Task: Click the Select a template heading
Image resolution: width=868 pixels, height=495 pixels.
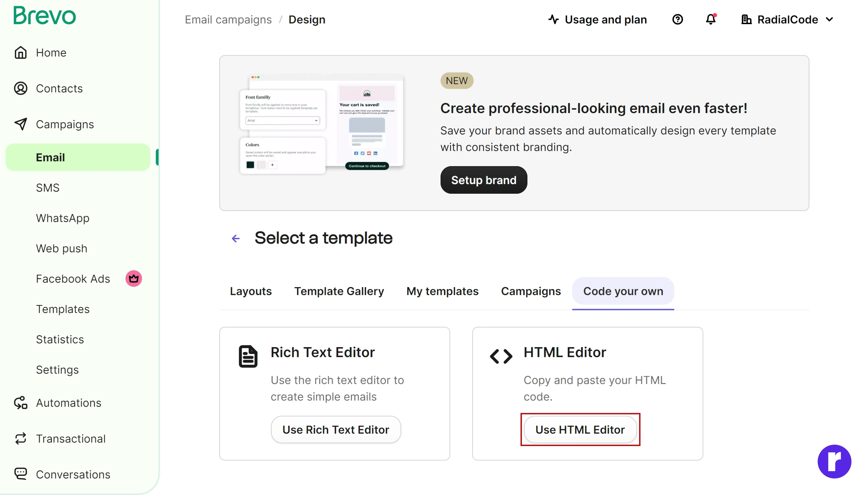Action: (x=323, y=238)
